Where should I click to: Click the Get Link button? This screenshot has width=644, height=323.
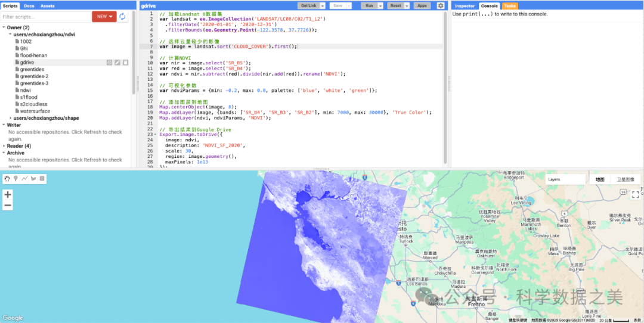coord(309,5)
